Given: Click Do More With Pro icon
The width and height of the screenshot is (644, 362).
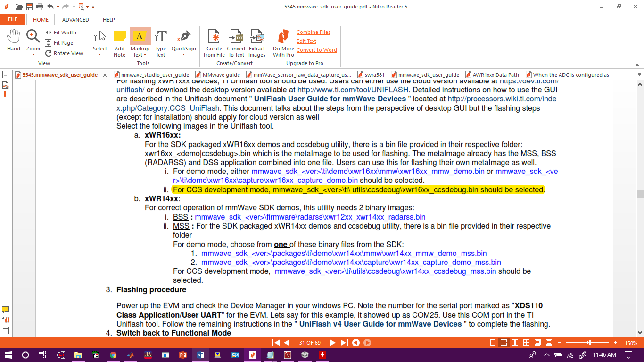Looking at the screenshot, I should [283, 43].
